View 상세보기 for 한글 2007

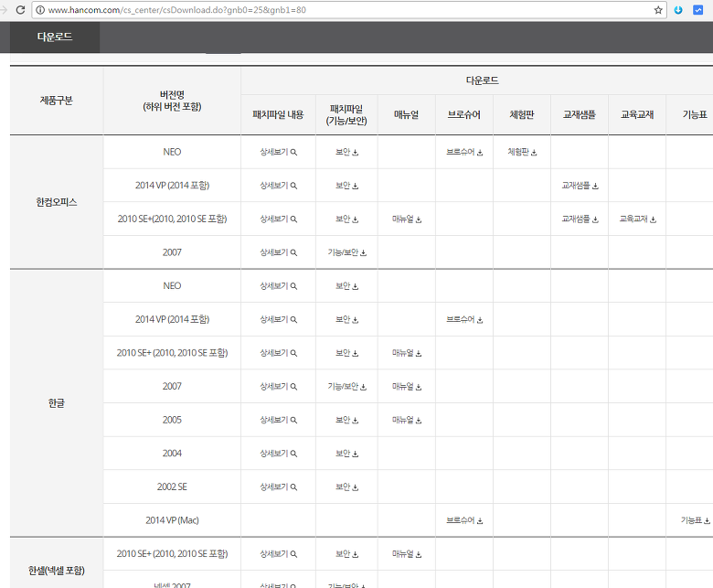[x=278, y=387]
